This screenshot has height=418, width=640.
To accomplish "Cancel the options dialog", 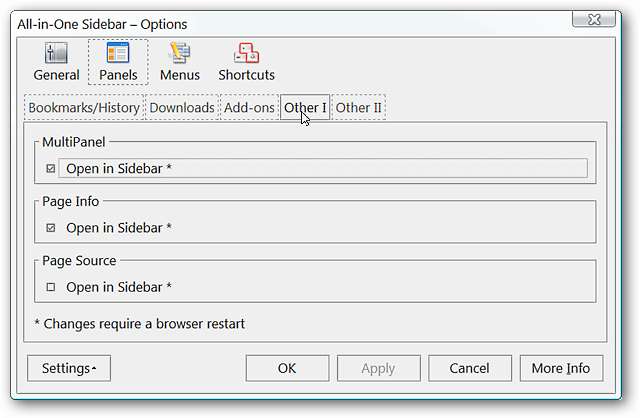I will [469, 368].
